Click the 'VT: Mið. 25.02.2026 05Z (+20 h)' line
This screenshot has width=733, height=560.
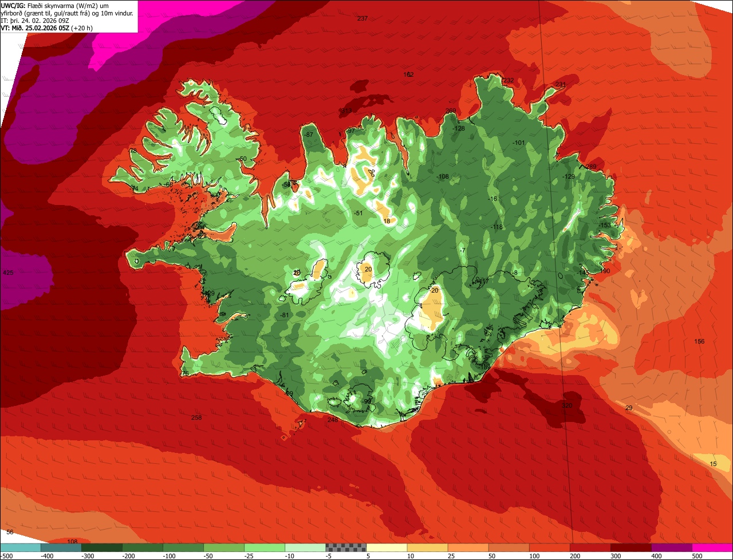click(47, 27)
